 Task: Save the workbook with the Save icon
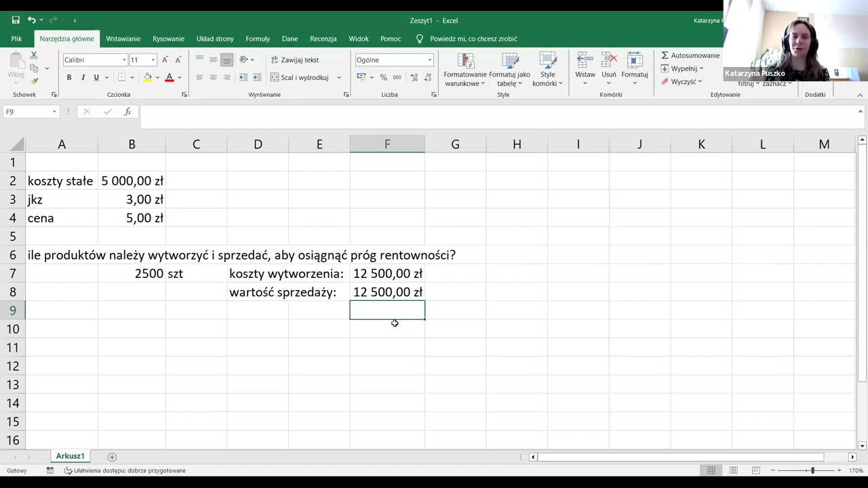[x=16, y=20]
